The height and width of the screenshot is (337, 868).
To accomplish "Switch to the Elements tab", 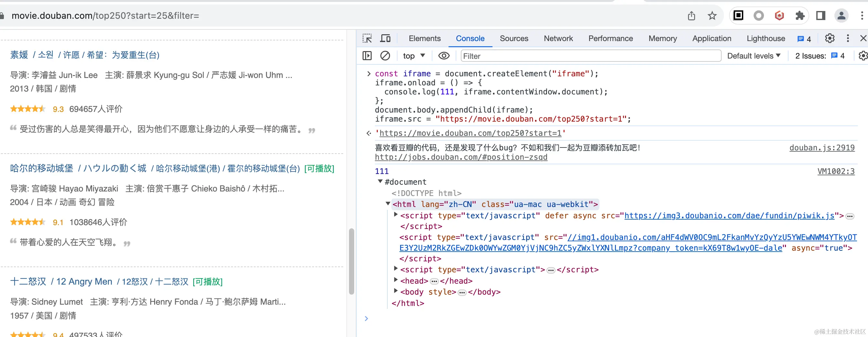I will tap(425, 38).
